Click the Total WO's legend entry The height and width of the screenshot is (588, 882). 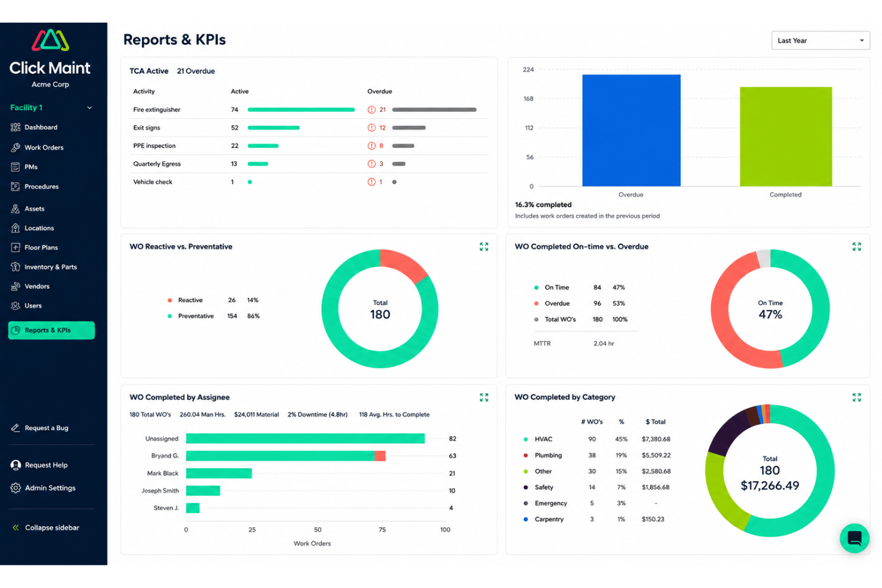(581, 319)
